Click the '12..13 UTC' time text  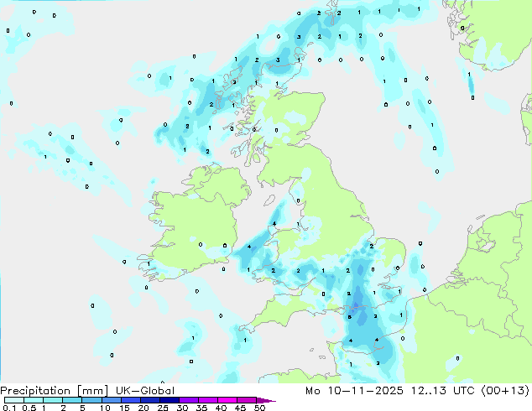tap(443, 391)
